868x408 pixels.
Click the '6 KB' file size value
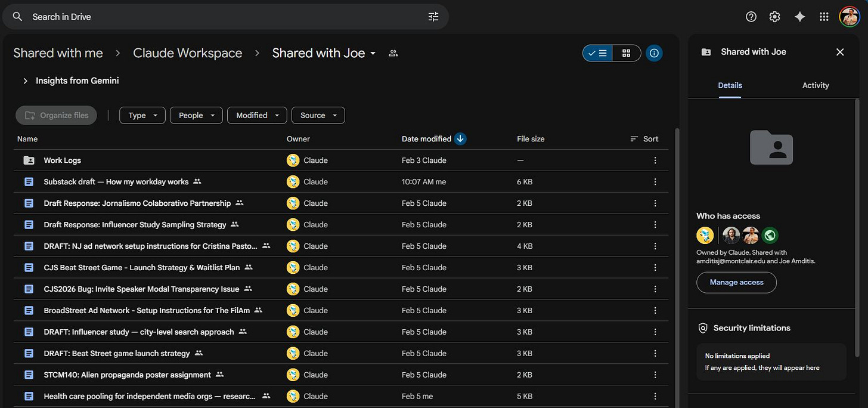click(525, 182)
